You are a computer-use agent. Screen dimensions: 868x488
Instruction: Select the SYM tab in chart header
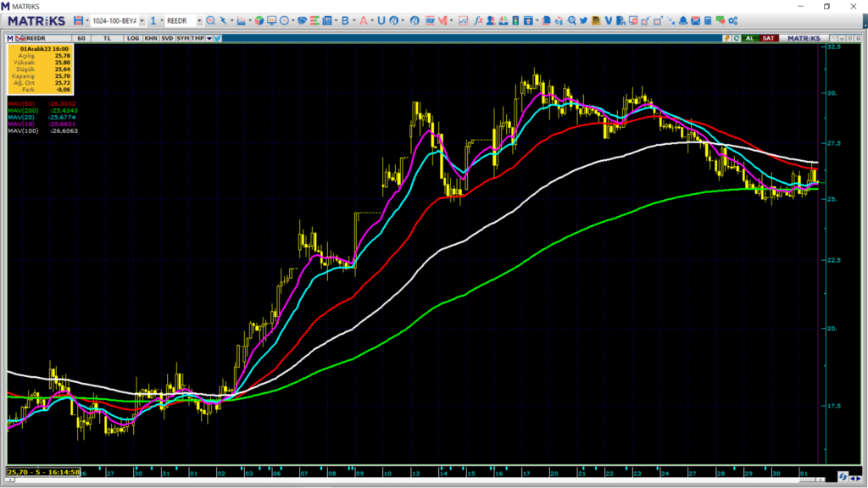[182, 38]
